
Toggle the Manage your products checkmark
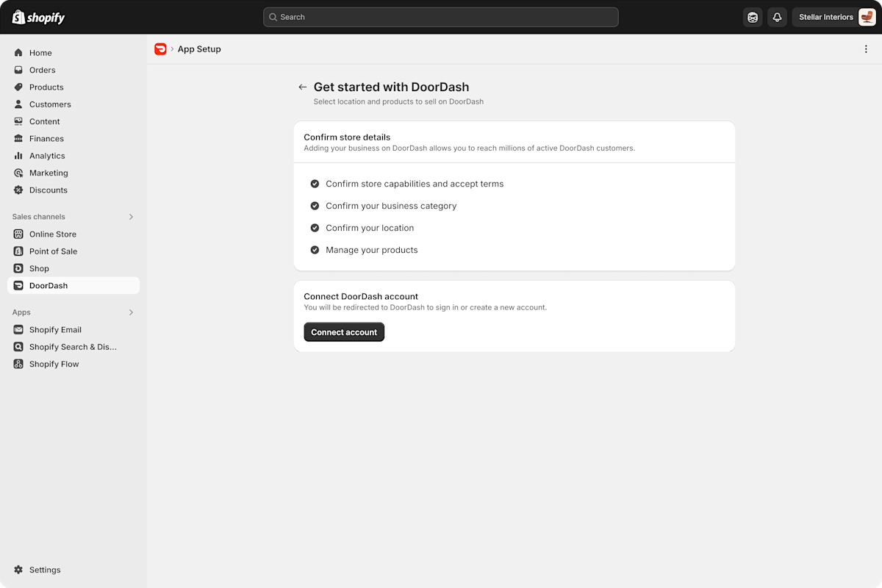(x=315, y=250)
